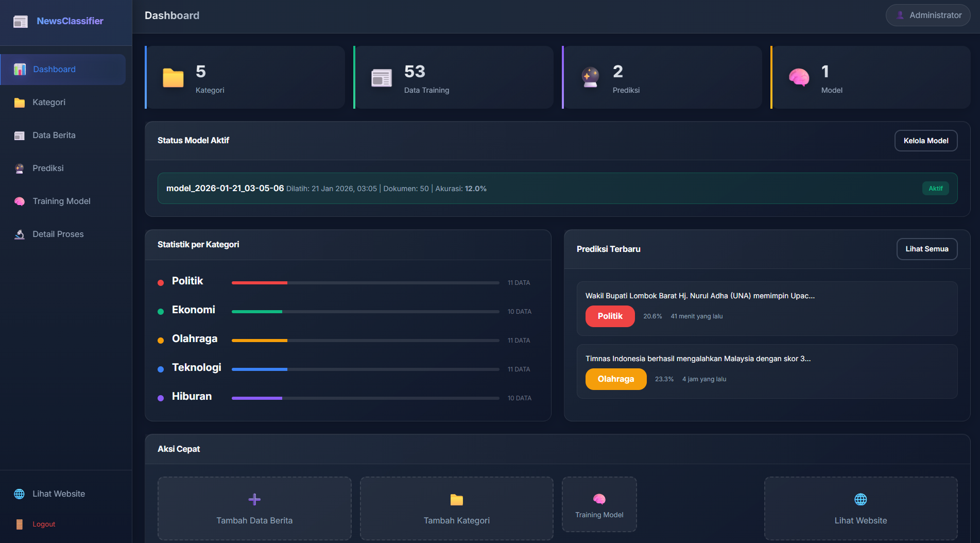Image resolution: width=980 pixels, height=543 pixels.
Task: Expand the Prediksi Terbaru list via Lihat Semua
Action: pyautogui.click(x=926, y=249)
